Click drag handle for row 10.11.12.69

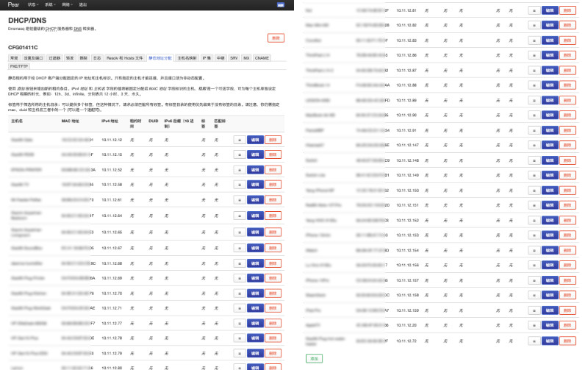[240, 278]
